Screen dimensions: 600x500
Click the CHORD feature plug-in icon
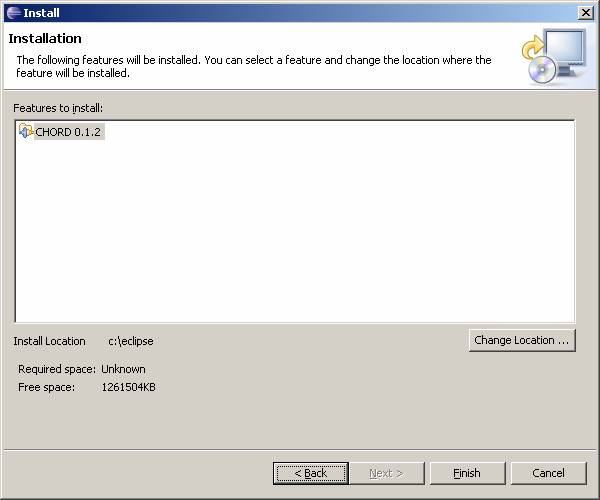26,132
